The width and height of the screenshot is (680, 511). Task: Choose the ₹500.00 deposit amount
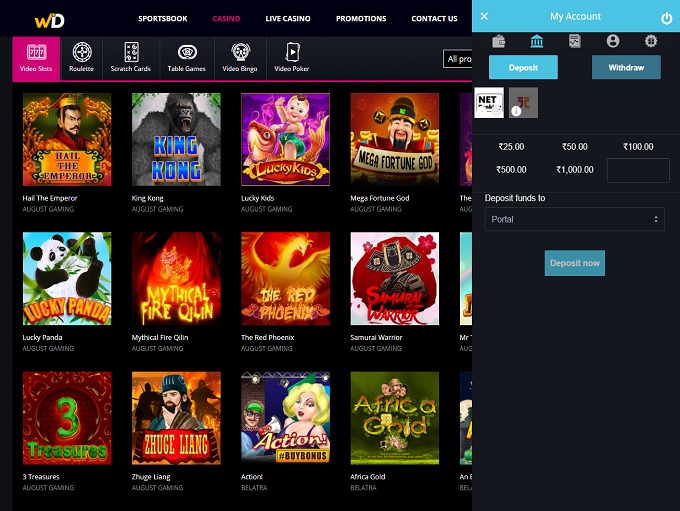click(511, 169)
